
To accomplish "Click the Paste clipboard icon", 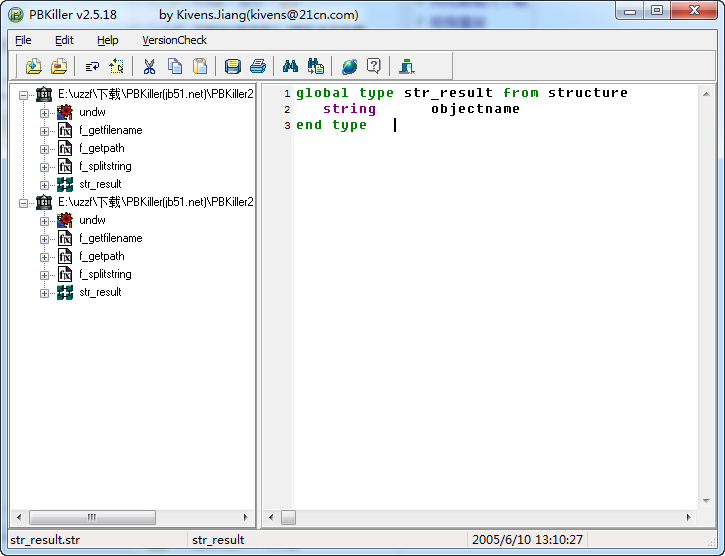I will pos(200,67).
